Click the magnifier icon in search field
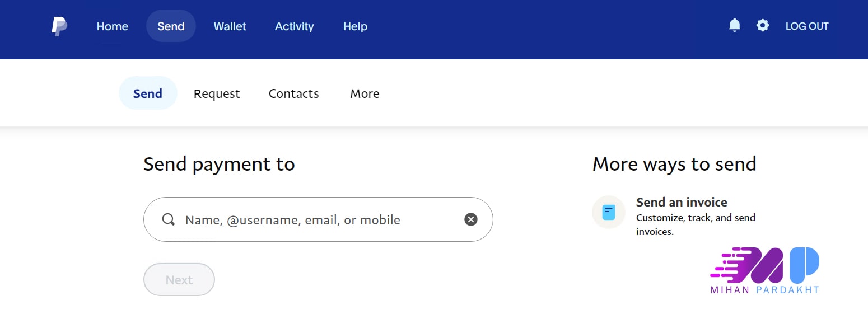Viewport: 868px width, 319px height. coord(168,219)
